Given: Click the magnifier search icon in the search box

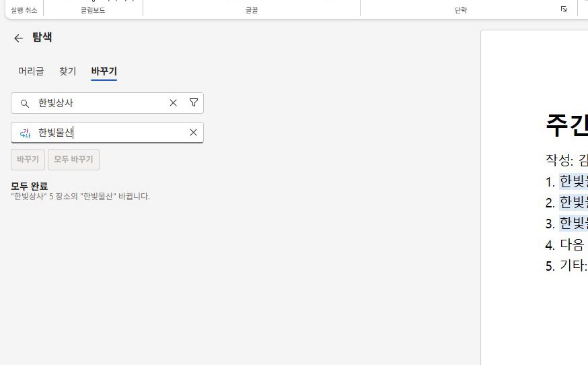Looking at the screenshot, I should pos(25,103).
